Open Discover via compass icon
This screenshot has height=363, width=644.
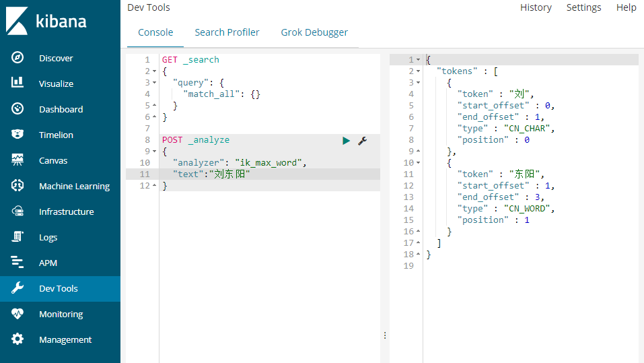[x=17, y=57]
